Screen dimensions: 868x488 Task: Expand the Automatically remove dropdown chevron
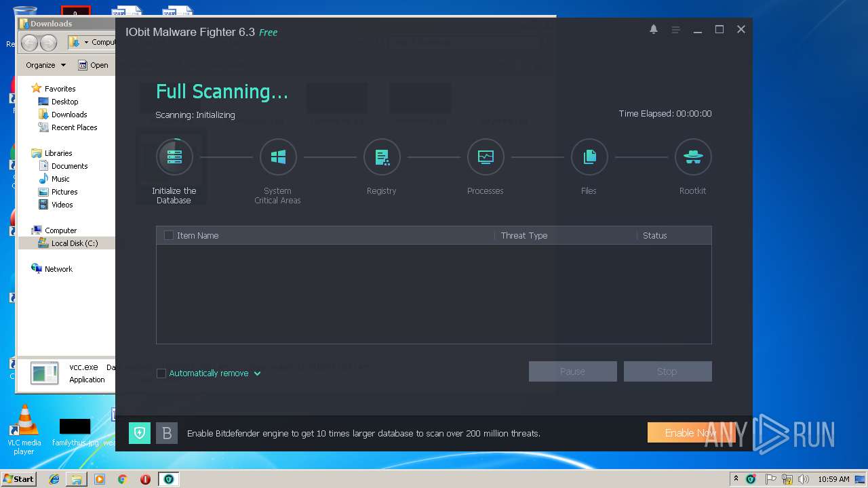(257, 373)
